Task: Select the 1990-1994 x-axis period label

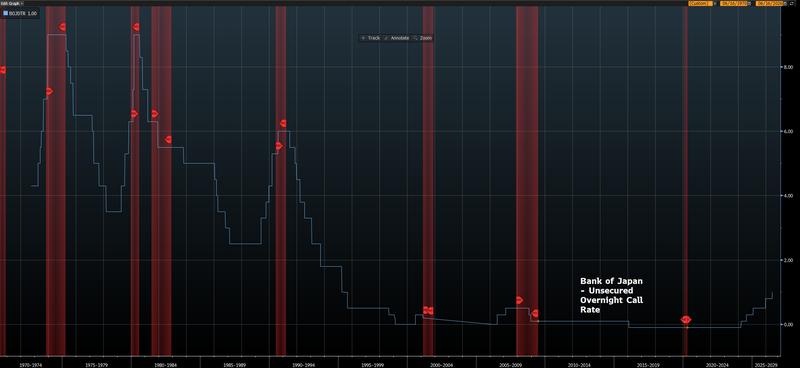Action: 304,365
